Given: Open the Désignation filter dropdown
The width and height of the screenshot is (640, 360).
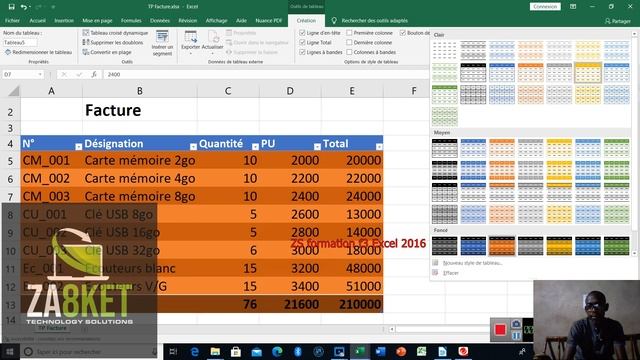Looking at the screenshot, I should tap(193, 147).
